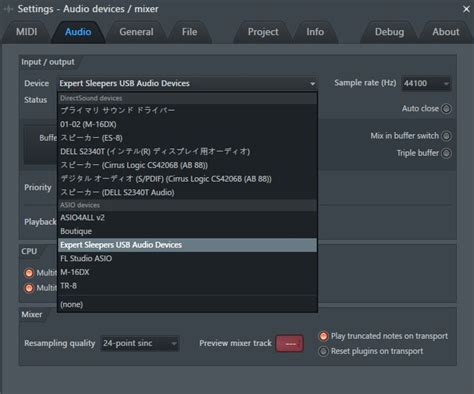The image size is (474, 394).
Task: Toggle the Auto close option
Action: [446, 109]
